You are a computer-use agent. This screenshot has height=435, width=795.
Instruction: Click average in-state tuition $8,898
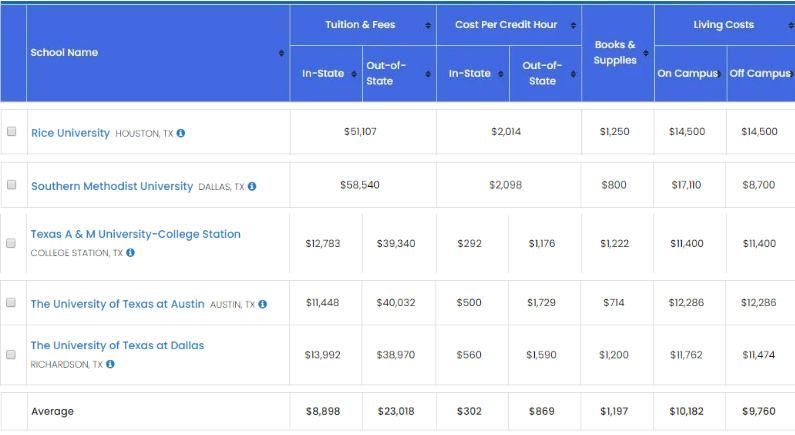[x=323, y=412]
